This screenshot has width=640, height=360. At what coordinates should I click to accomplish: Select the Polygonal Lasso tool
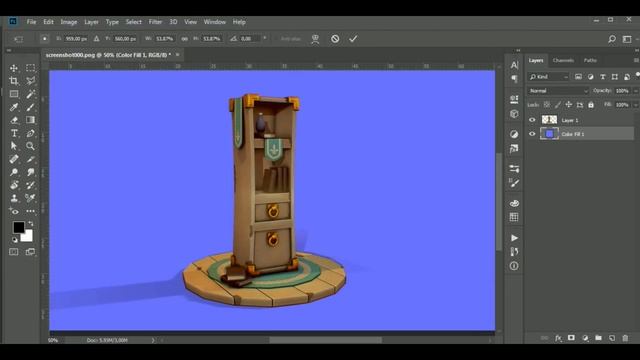(30, 81)
